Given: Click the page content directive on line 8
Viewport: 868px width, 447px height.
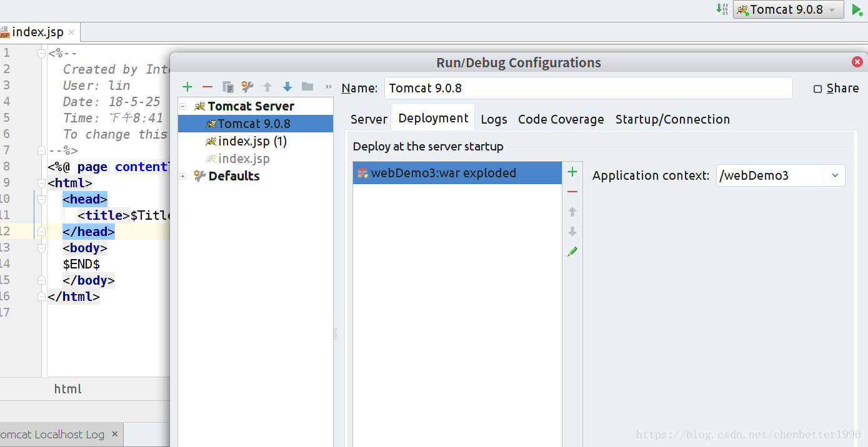Looking at the screenshot, I should click(x=109, y=167).
